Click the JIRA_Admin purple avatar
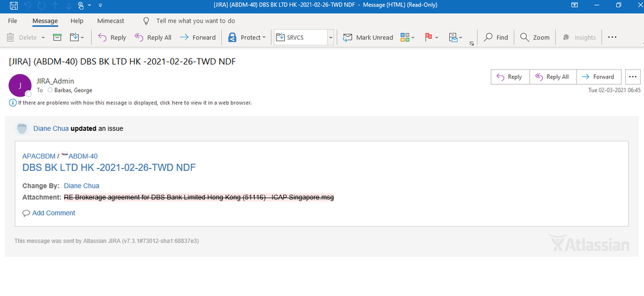 20,86
